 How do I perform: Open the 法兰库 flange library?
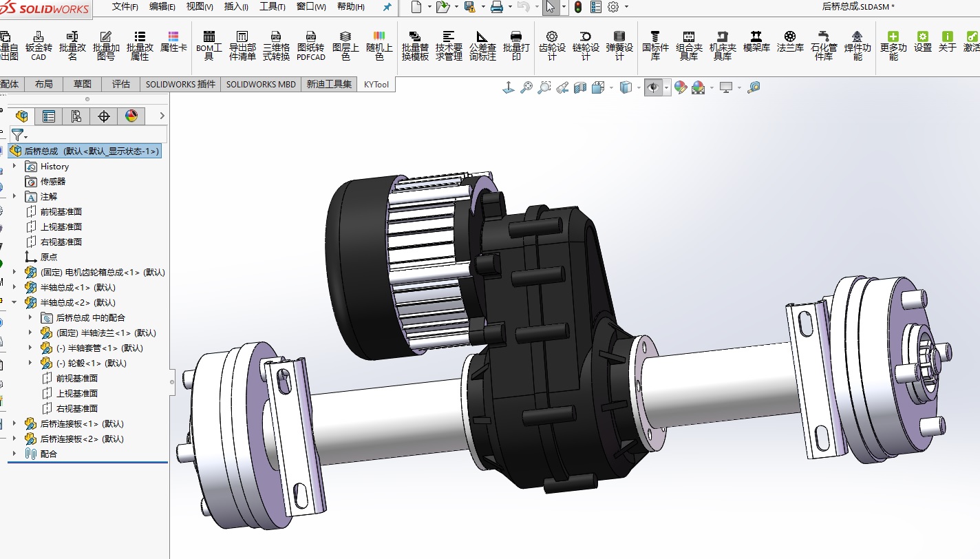pos(790,42)
